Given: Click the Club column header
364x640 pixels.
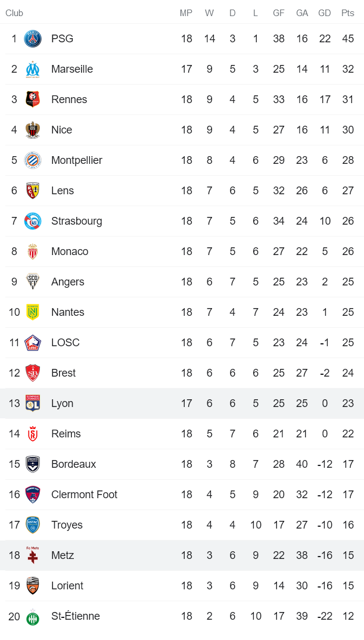Looking at the screenshot, I should click(14, 13).
